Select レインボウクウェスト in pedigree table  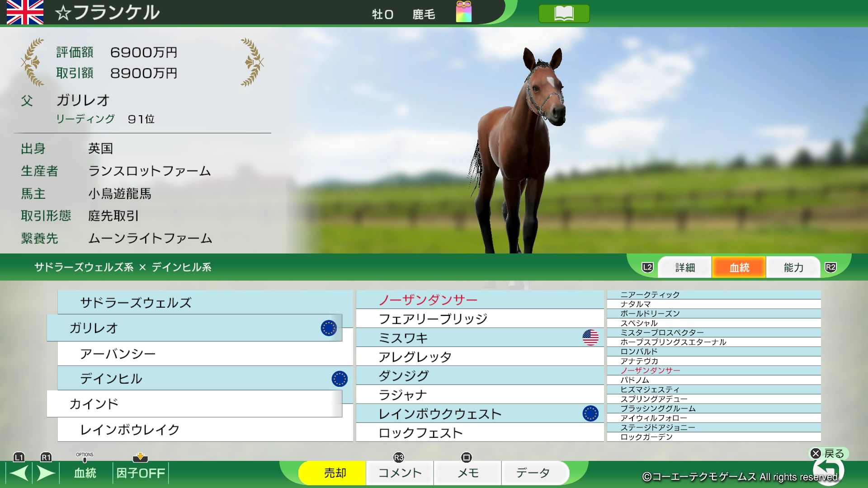pyautogui.click(x=480, y=413)
